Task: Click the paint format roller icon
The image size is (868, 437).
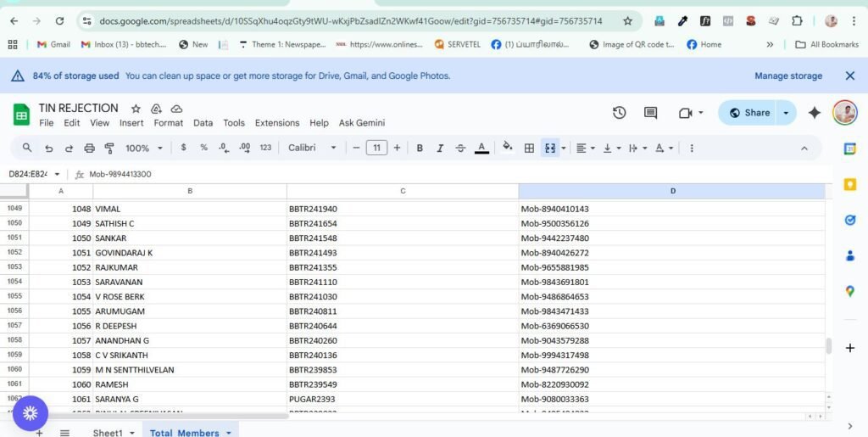Action: 109,148
